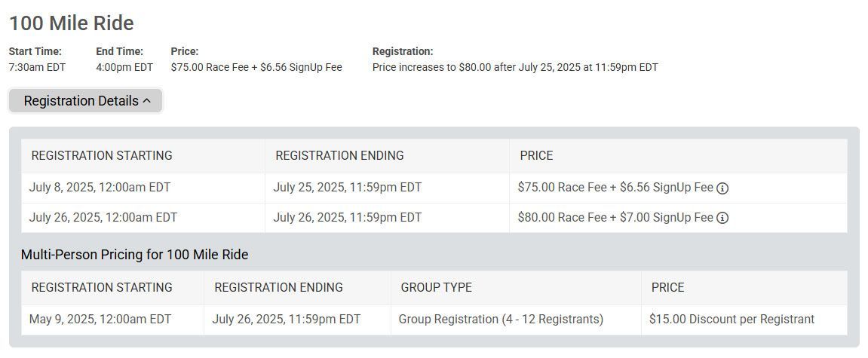The width and height of the screenshot is (868, 358).
Task: Click the $80.00 Race Fee price text
Action: tap(562, 218)
